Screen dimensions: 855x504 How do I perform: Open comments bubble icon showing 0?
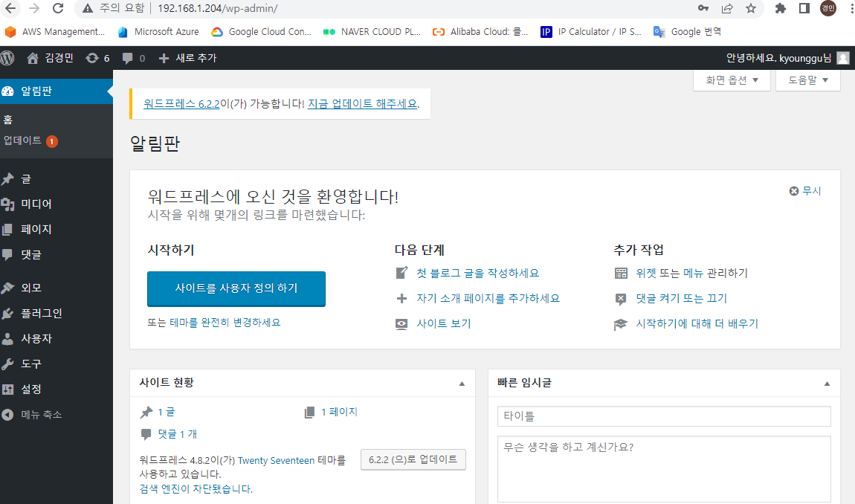[x=134, y=58]
